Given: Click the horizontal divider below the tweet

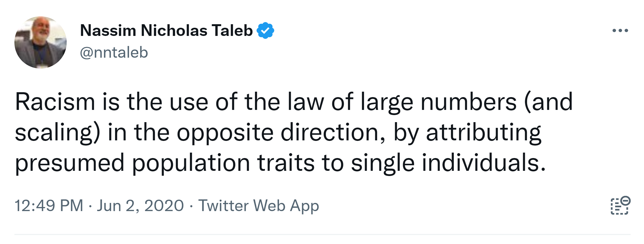Looking at the screenshot, I should (x=322, y=234).
